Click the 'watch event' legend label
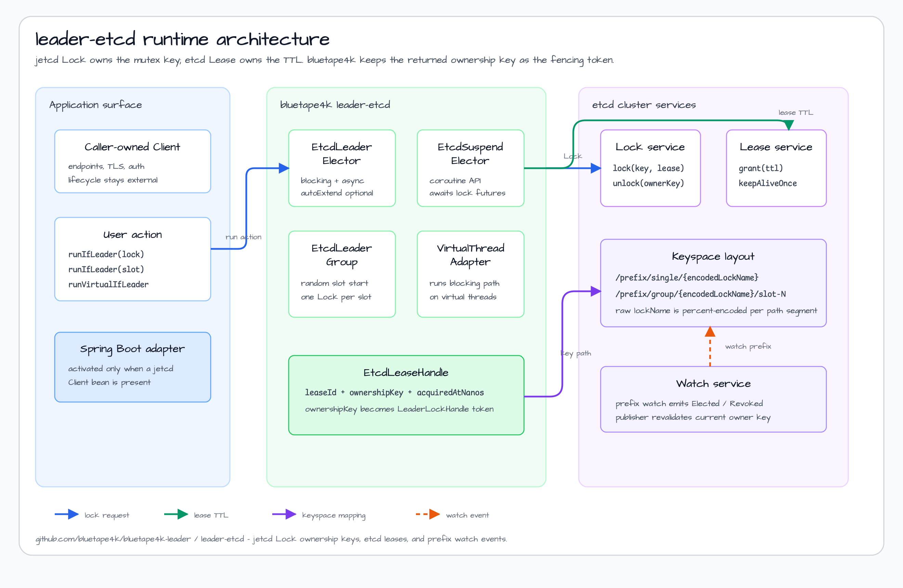Image resolution: width=903 pixels, height=588 pixels. (468, 515)
